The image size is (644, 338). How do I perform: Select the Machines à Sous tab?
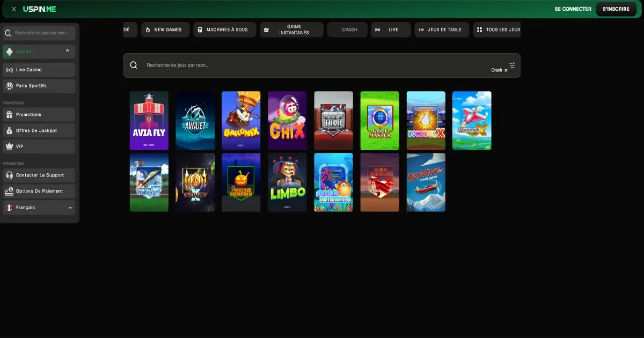pyautogui.click(x=224, y=30)
